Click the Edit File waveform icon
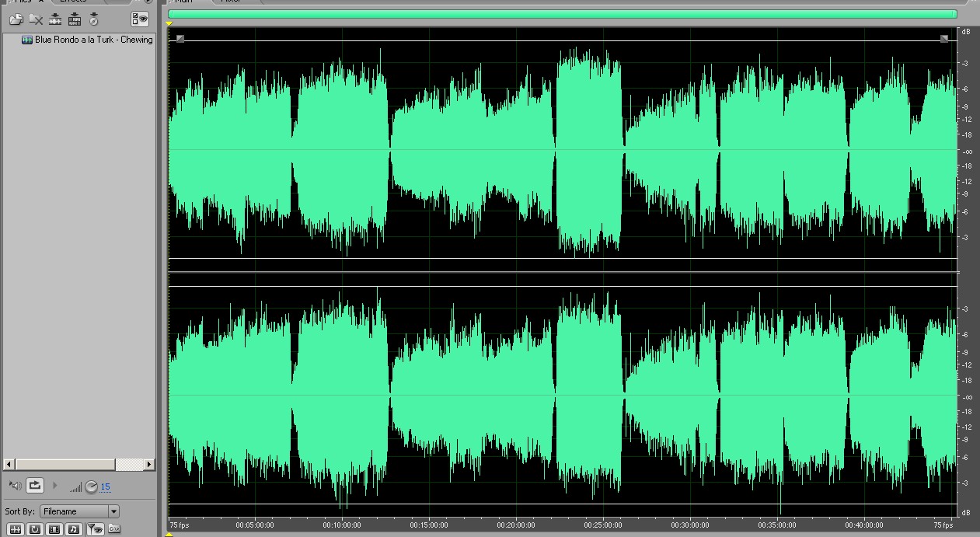 (x=55, y=19)
